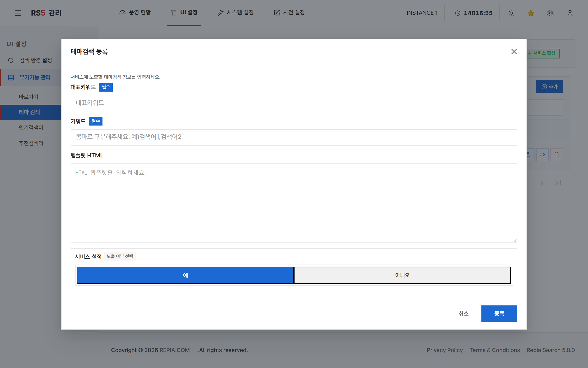Click the red trash delete icon
The image size is (588, 368).
tap(557, 155)
